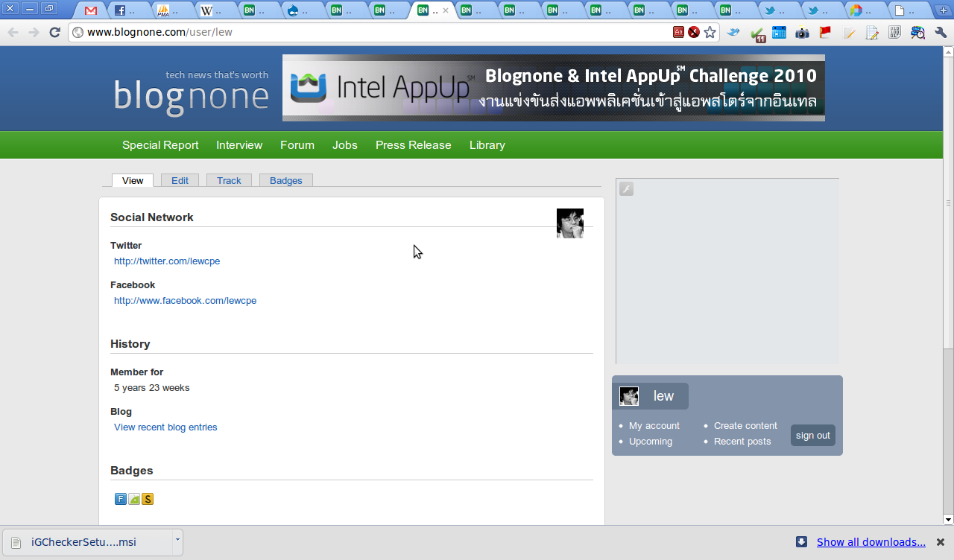Select the View profile tab
This screenshot has width=954, height=560.
click(x=133, y=180)
